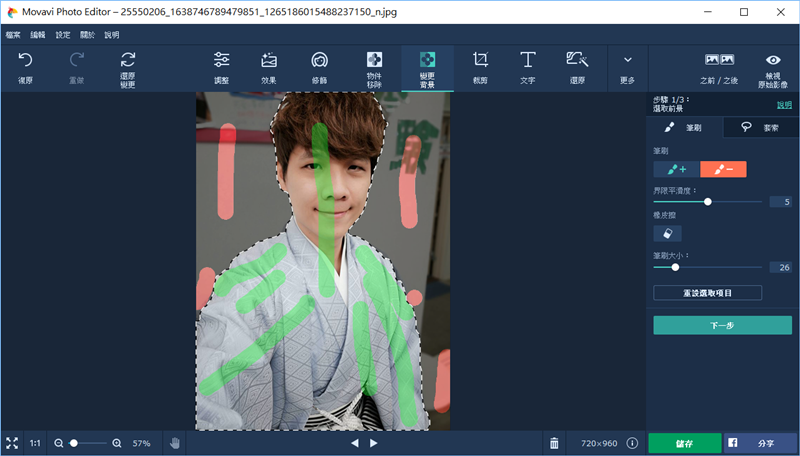This screenshot has height=456, width=800.
Task: Click the image info icon
Action: [632, 443]
